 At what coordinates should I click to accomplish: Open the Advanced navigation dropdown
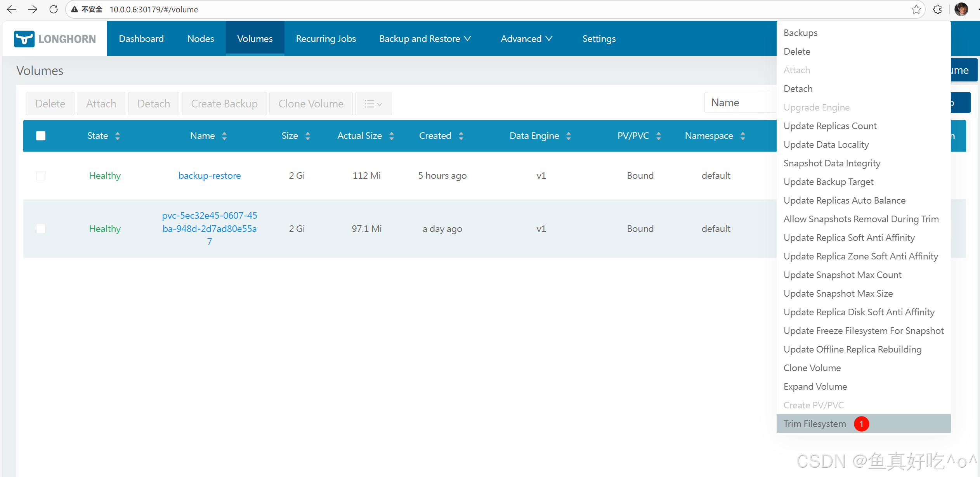click(x=526, y=39)
